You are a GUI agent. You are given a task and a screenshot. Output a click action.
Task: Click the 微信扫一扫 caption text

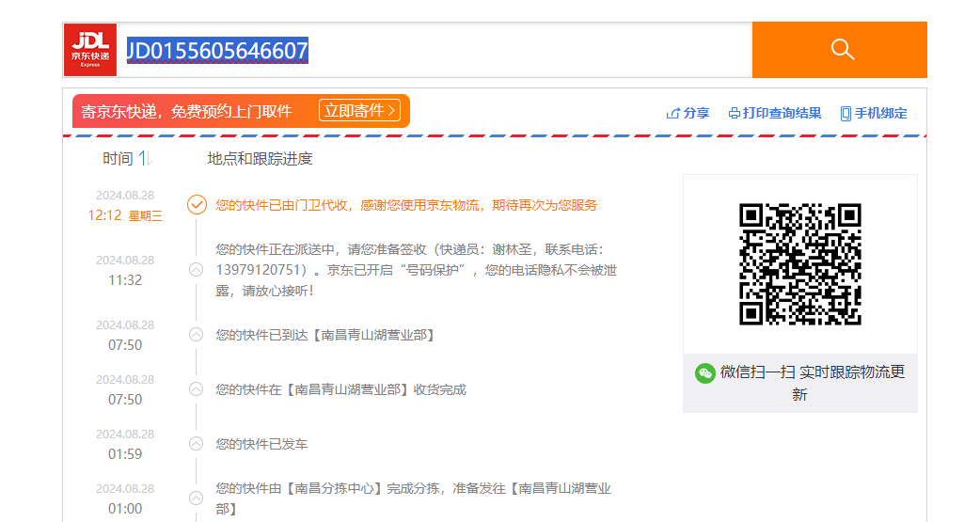coord(813,383)
